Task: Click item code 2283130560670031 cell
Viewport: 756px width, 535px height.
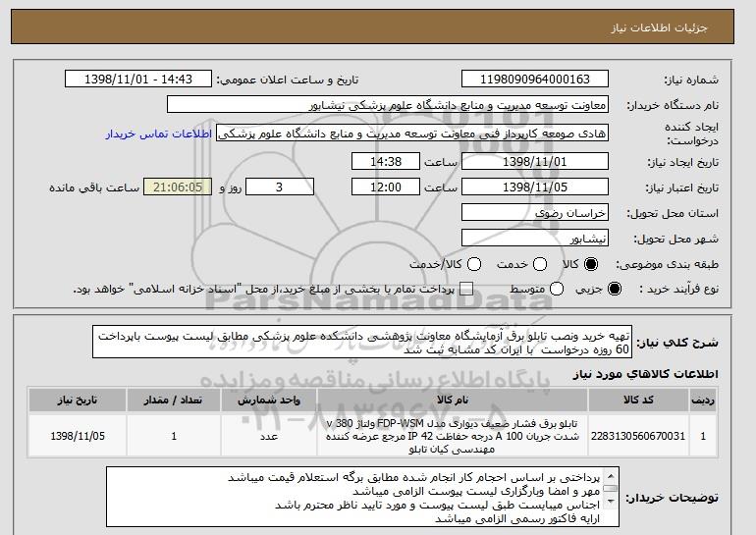Action: (638, 436)
